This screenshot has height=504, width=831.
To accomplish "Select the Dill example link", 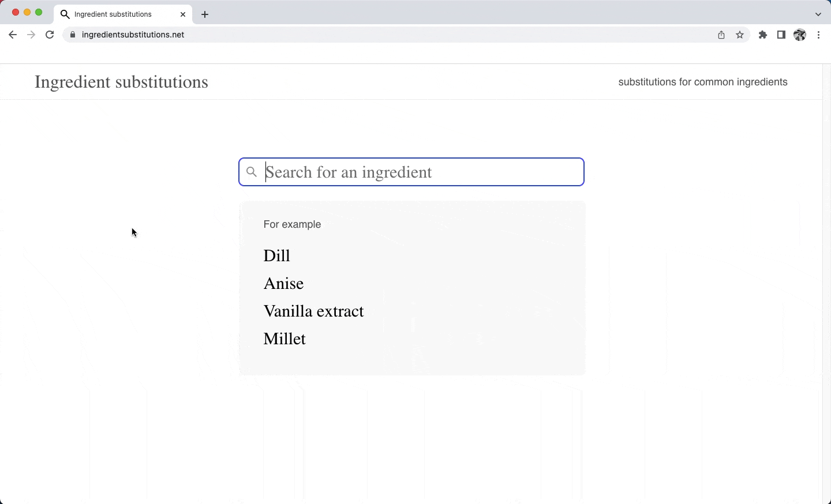I will (x=276, y=255).
